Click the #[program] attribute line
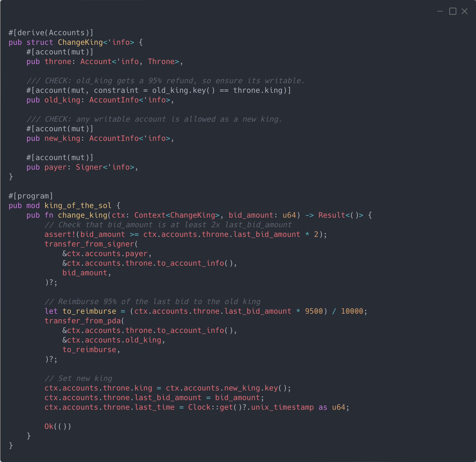Image resolution: width=476 pixels, height=462 pixels. tap(31, 196)
